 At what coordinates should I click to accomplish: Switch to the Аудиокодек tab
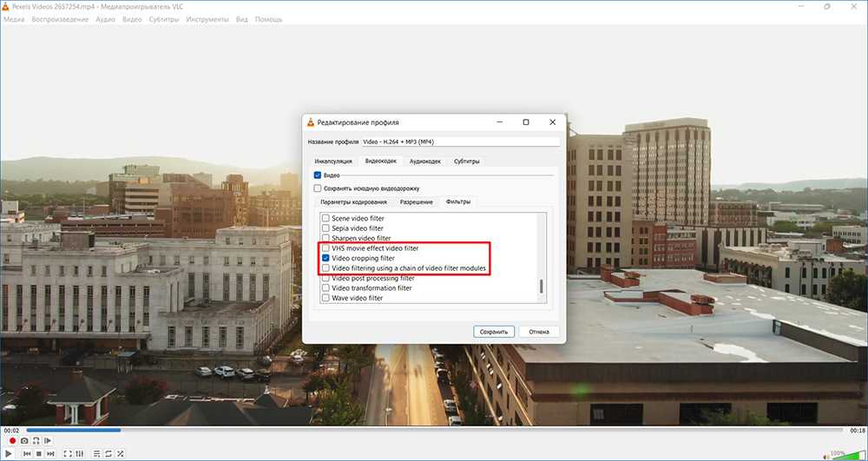point(424,161)
